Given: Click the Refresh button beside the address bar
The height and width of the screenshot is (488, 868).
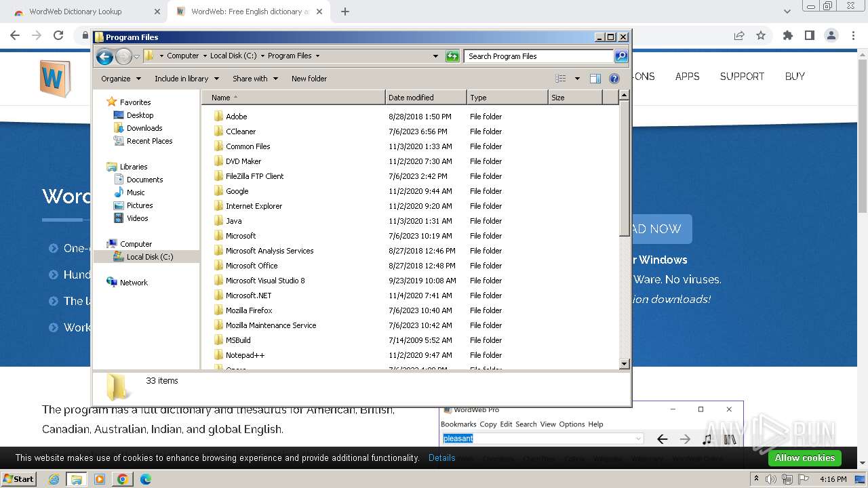Looking at the screenshot, I should coord(452,56).
